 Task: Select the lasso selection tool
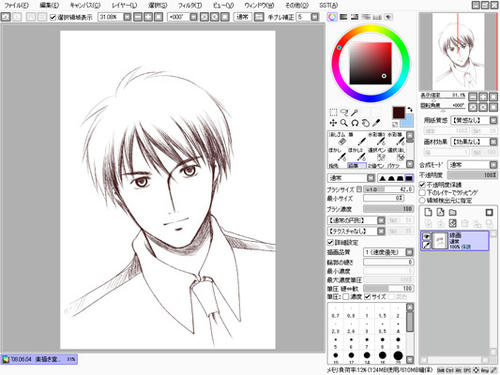(344, 112)
